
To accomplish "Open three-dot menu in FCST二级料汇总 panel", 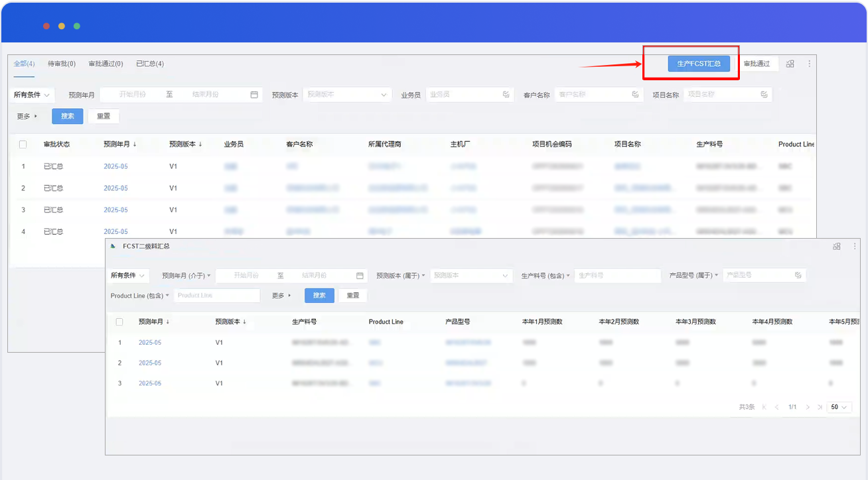I will click(855, 246).
